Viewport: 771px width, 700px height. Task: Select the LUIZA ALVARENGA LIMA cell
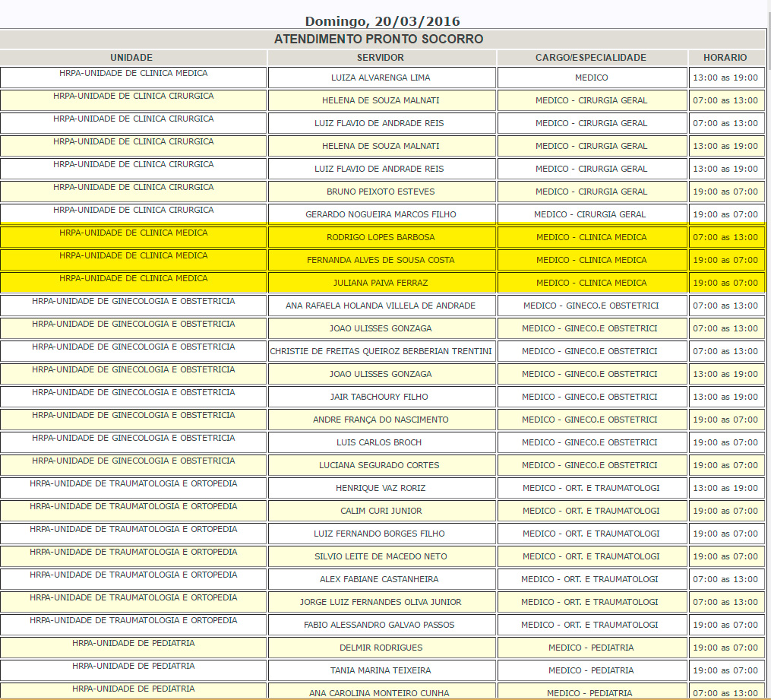(381, 78)
